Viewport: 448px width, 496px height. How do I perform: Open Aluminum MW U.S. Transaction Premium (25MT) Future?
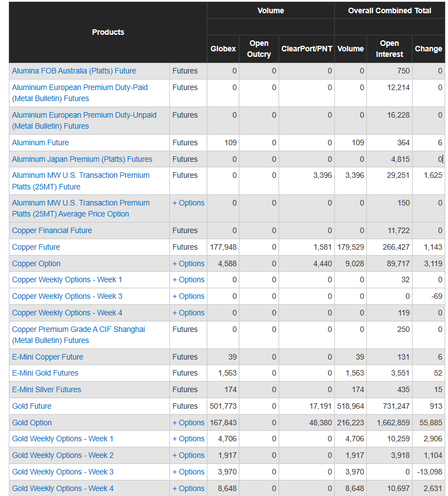pyautogui.click(x=81, y=181)
